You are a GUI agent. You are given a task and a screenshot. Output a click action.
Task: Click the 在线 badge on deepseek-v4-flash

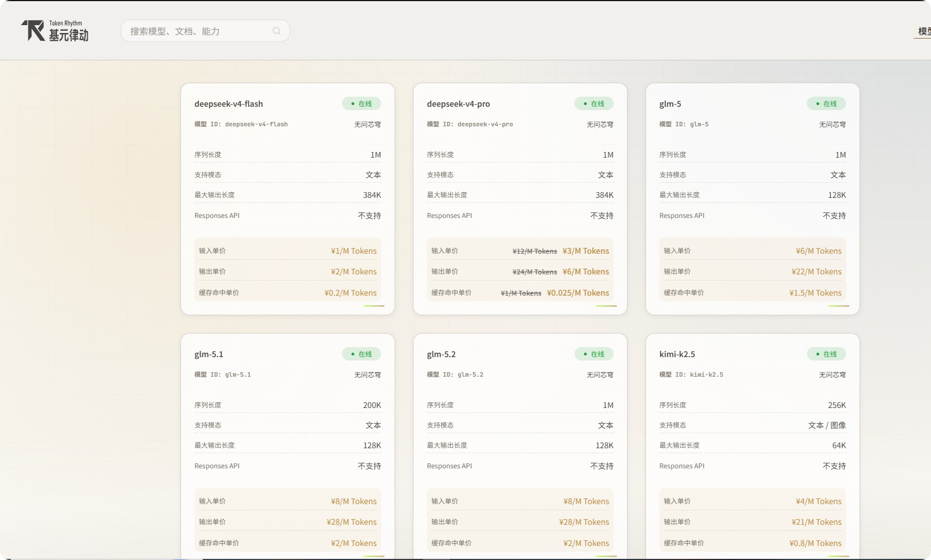coord(362,103)
